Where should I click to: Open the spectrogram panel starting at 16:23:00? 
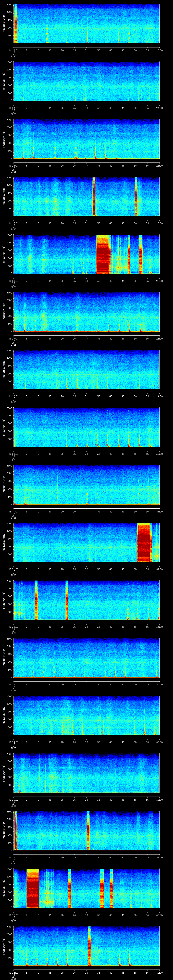(x=87, y=81)
